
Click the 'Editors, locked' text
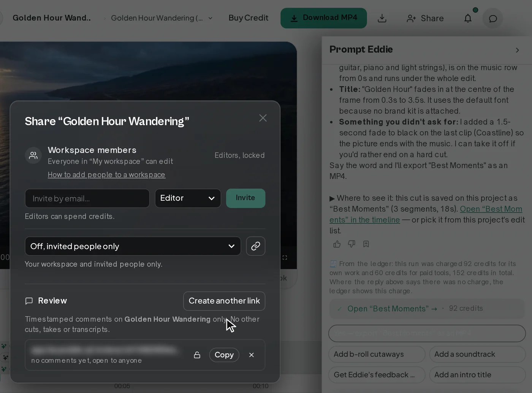[239, 155]
